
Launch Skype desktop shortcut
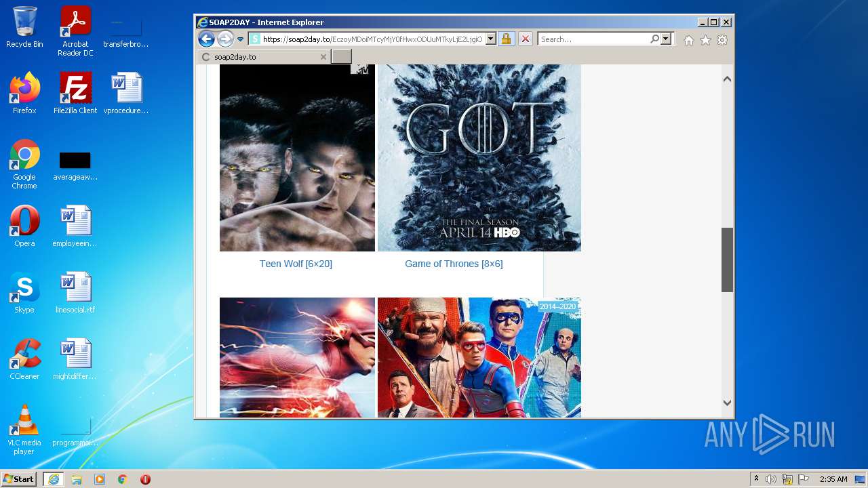(24, 293)
